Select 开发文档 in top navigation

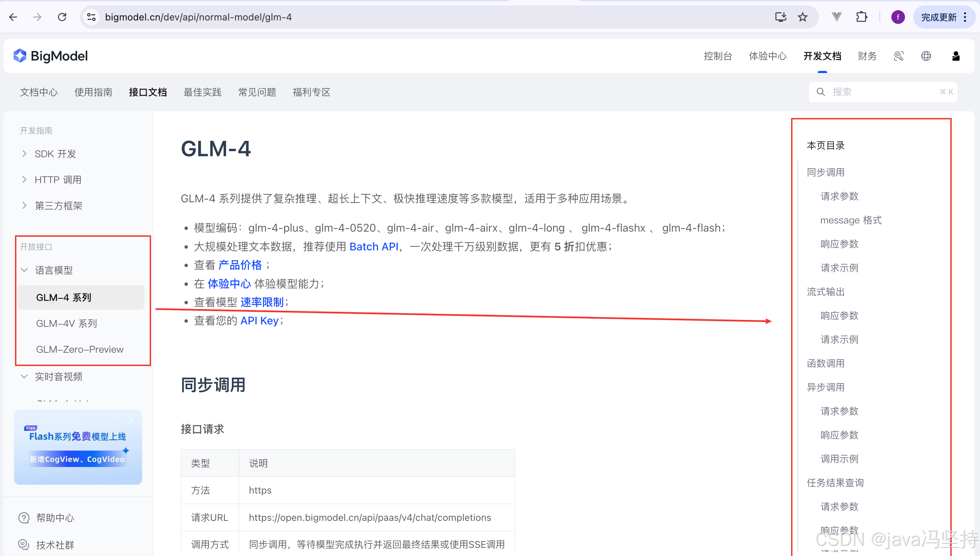point(822,56)
